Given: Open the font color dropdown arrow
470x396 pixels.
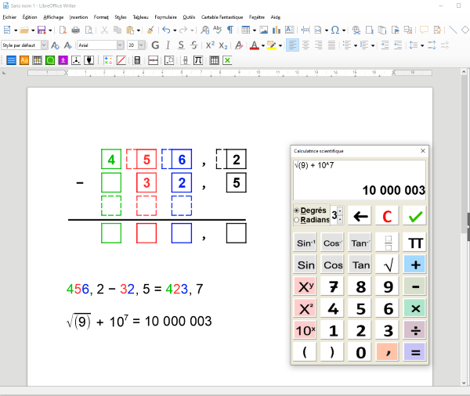Looking at the screenshot, I should 263,46.
